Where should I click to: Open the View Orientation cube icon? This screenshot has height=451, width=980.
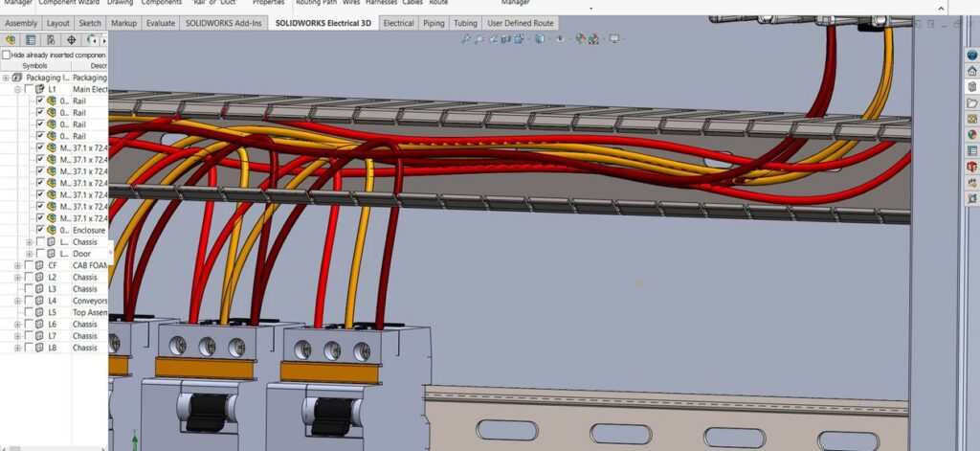[x=519, y=39]
